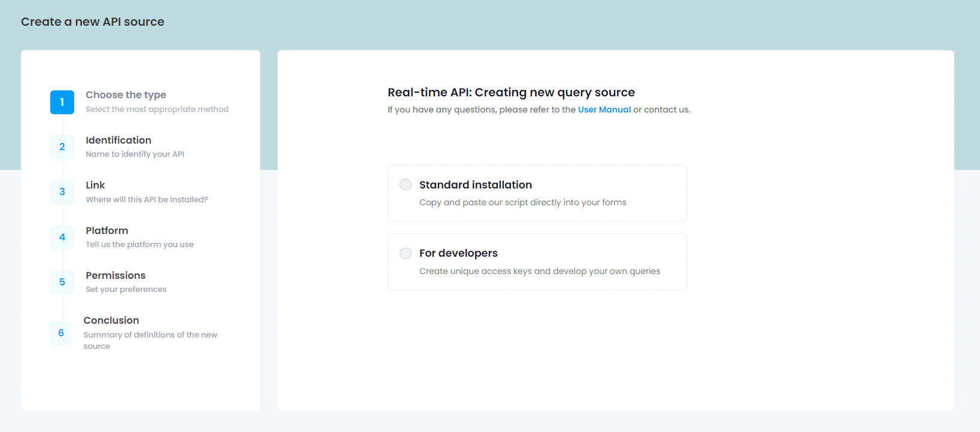Click the For developers title text

pos(458,253)
